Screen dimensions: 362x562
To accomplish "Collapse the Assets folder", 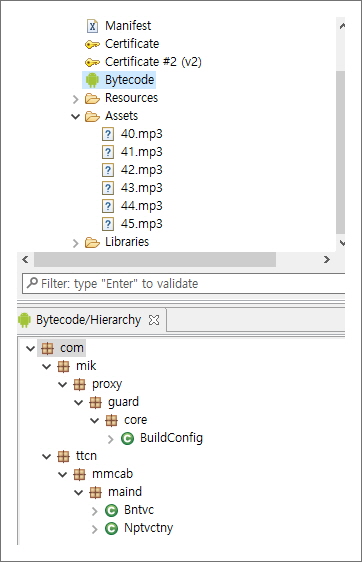I will coord(75,116).
